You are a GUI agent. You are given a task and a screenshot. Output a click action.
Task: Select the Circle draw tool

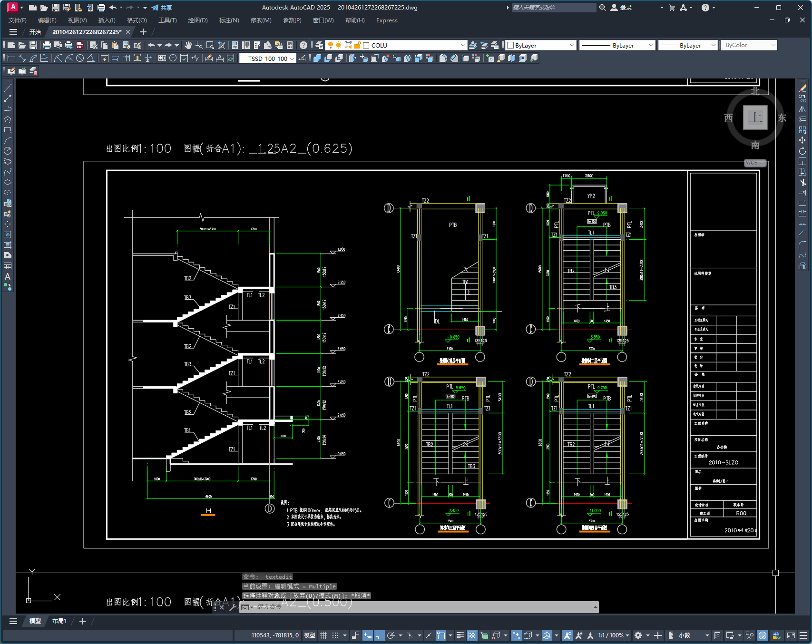[8, 151]
